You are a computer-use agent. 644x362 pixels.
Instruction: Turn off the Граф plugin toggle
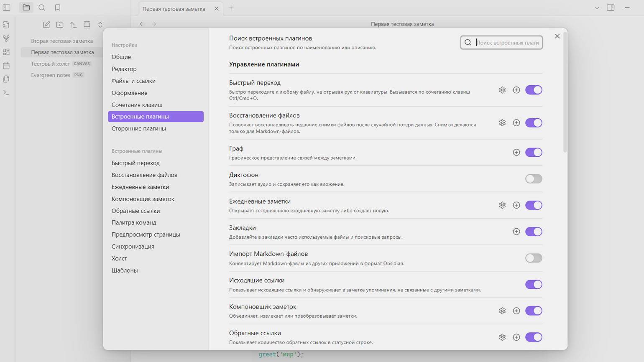[534, 153]
